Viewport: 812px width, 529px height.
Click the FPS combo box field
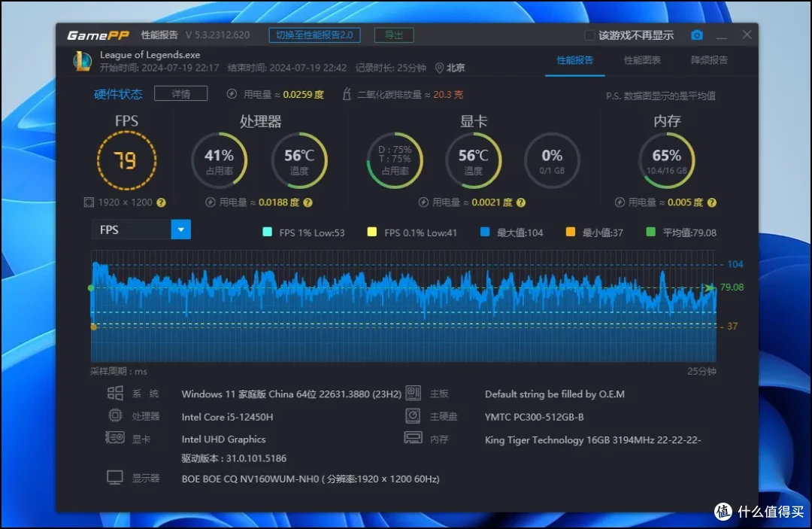click(141, 230)
